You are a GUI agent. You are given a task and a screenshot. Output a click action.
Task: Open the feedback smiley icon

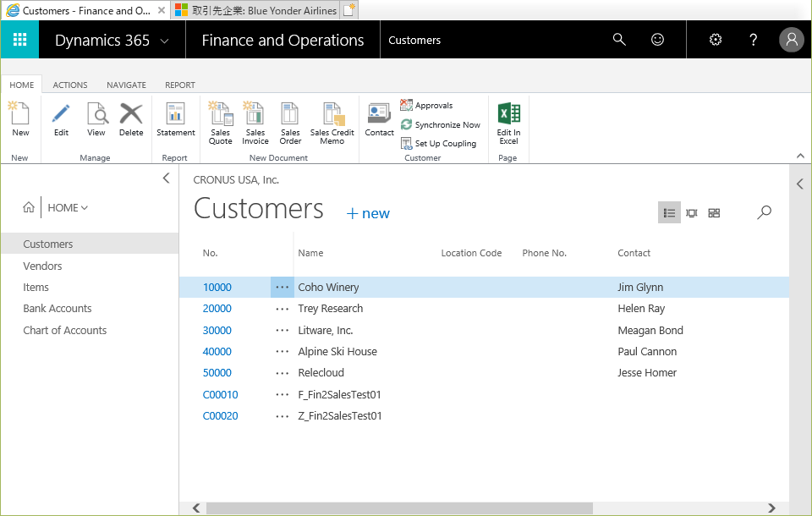tap(657, 40)
